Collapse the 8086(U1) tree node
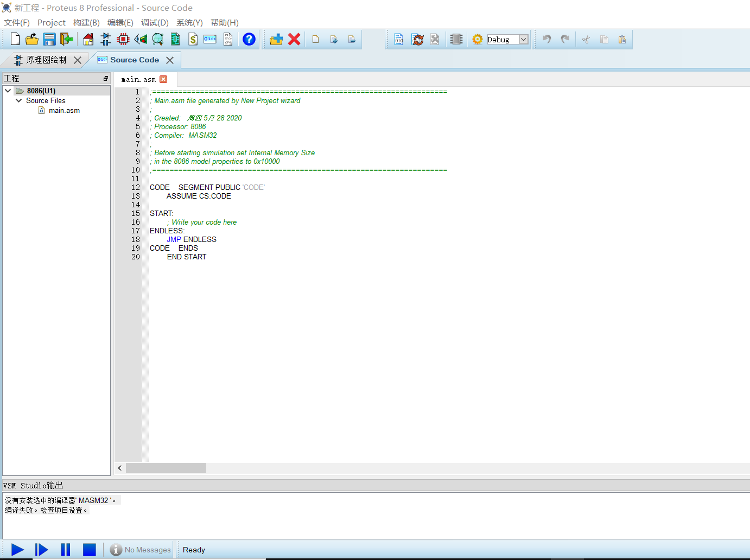 tap(8, 91)
